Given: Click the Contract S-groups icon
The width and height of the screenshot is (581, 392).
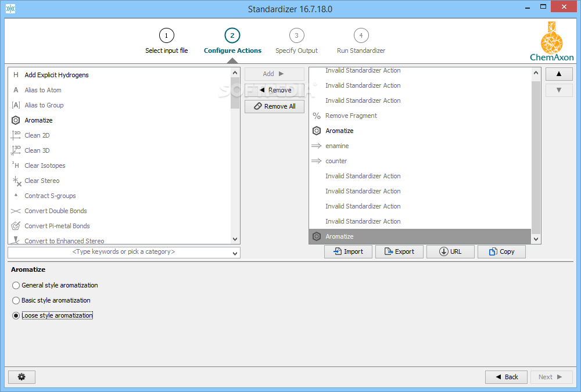Looking at the screenshot, I should pyautogui.click(x=16, y=195).
